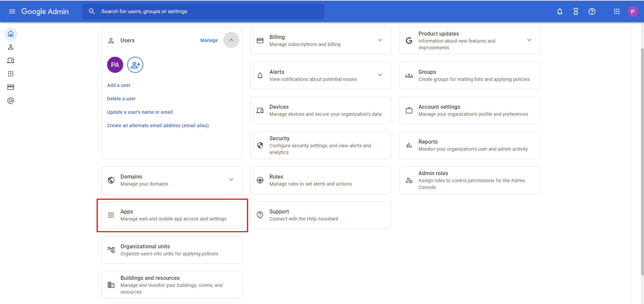644x304 pixels.
Task: Open the account avatar P
Action: coord(633,11)
